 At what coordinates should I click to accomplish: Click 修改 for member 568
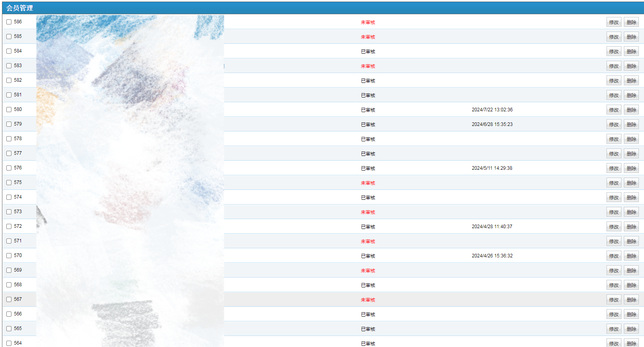(x=614, y=285)
